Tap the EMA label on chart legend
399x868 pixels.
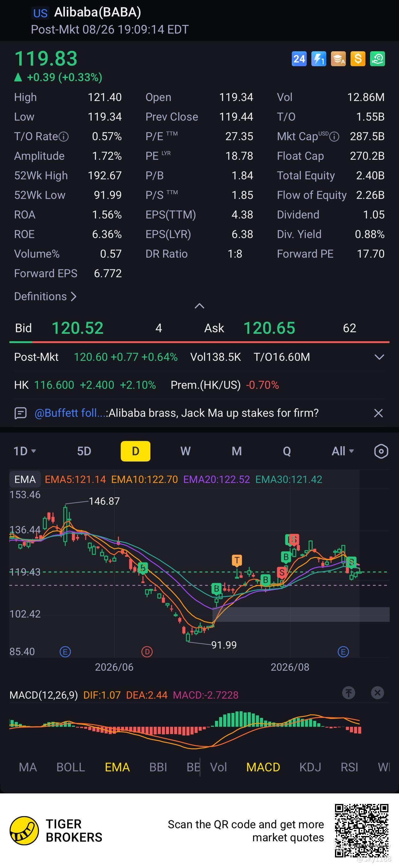pos(25,479)
